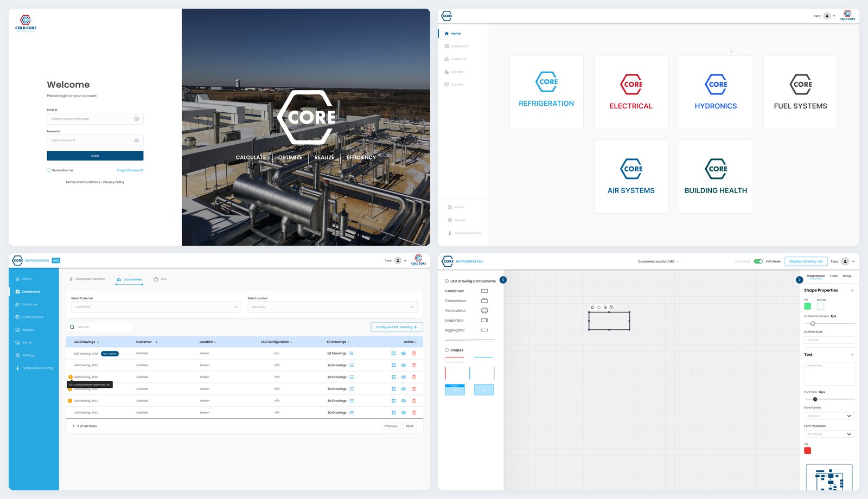This screenshot has width=868, height=499.
Task: Pick the blue box shape with header
Action: (455, 389)
